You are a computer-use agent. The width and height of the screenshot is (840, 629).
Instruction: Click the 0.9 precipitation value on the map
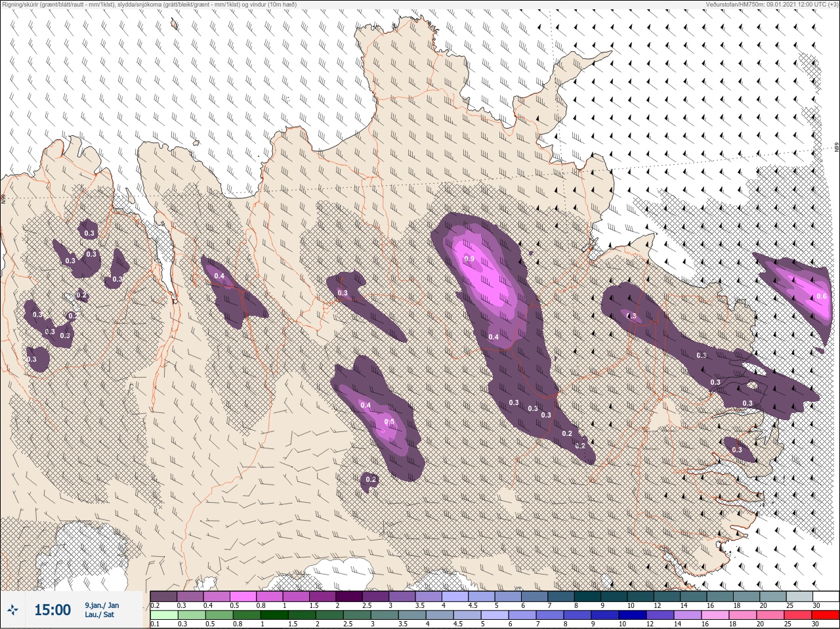pos(469,259)
